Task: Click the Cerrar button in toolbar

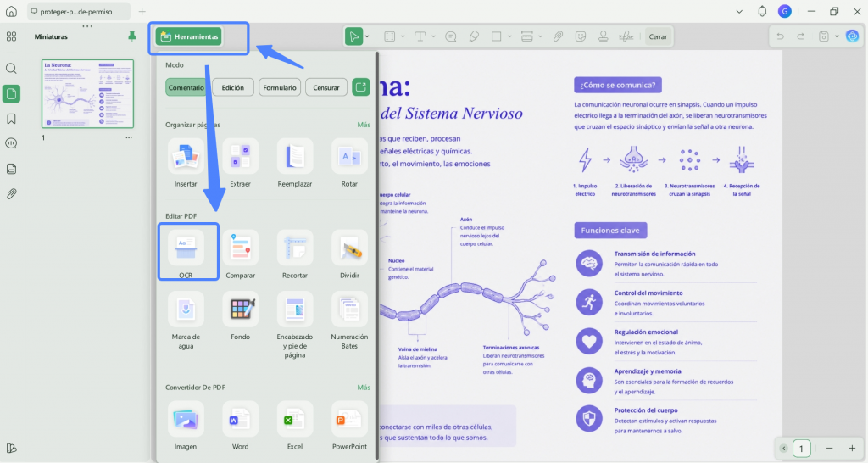Action: click(x=658, y=37)
